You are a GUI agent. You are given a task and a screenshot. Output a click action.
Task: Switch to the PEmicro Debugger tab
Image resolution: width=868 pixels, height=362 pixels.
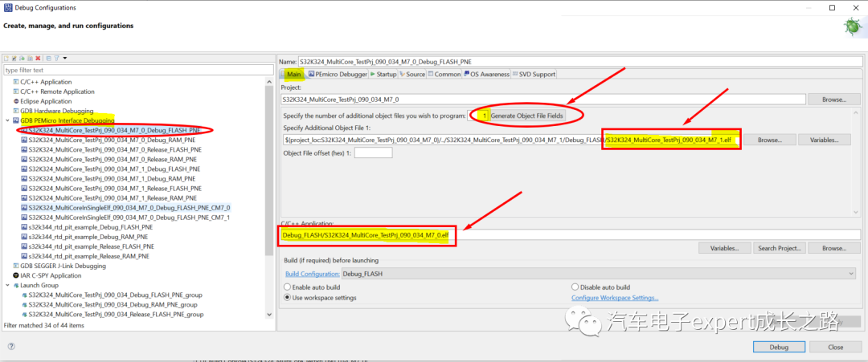point(338,74)
